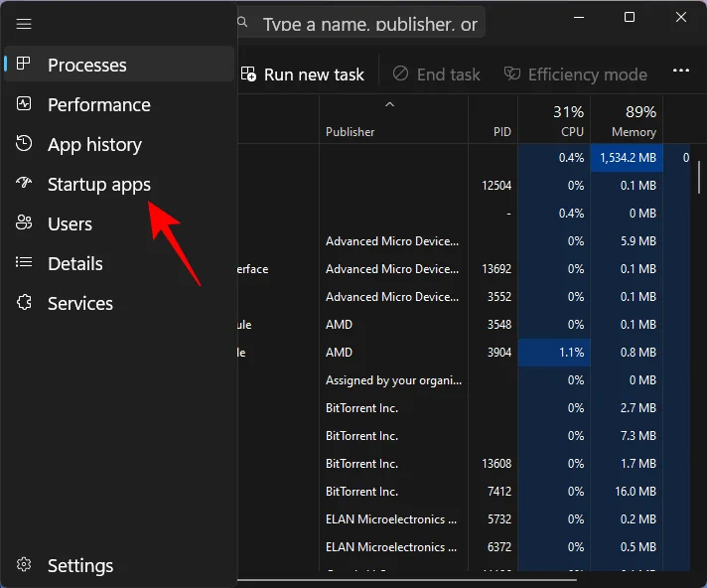This screenshot has width=707, height=588.
Task: Click the 16.0 MB memory cell
Action: pyautogui.click(x=627, y=491)
